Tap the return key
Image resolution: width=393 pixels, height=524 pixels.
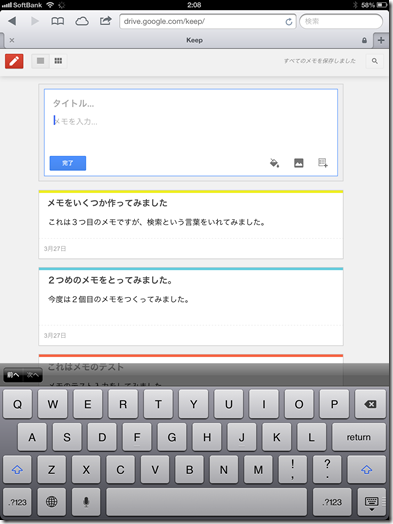tap(359, 437)
